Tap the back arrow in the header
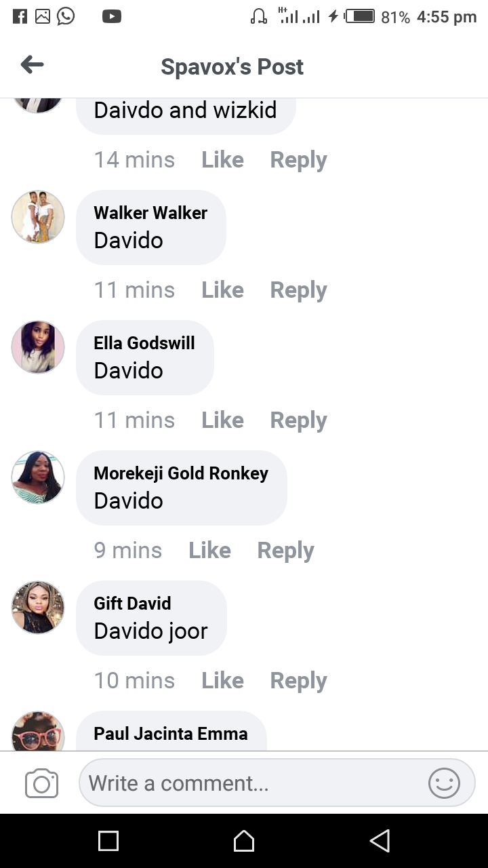Image resolution: width=488 pixels, height=868 pixels. [x=32, y=65]
